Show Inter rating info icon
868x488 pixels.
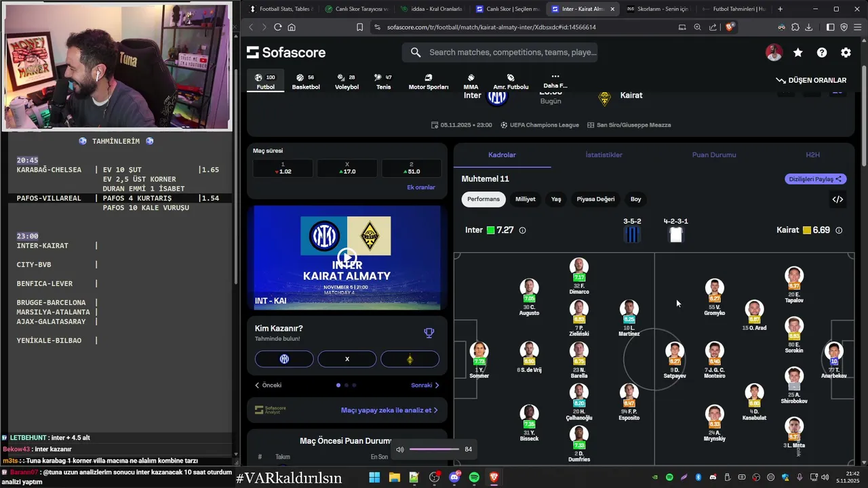point(522,230)
